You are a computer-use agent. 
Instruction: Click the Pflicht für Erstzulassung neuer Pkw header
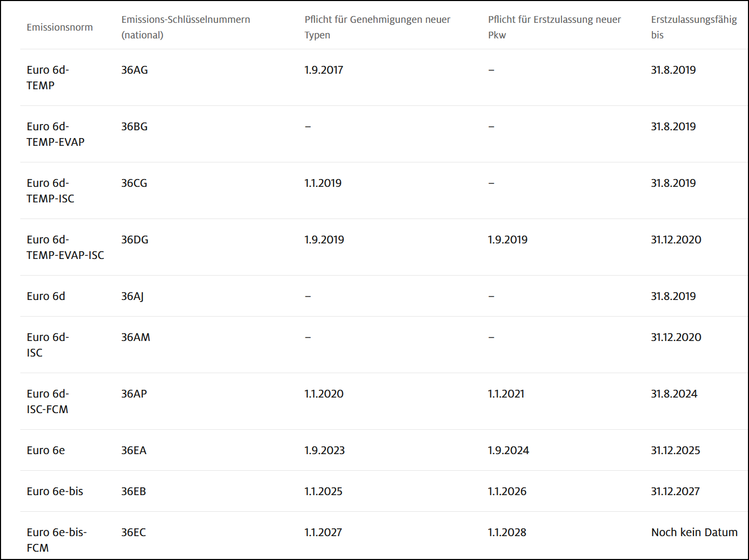554,27
